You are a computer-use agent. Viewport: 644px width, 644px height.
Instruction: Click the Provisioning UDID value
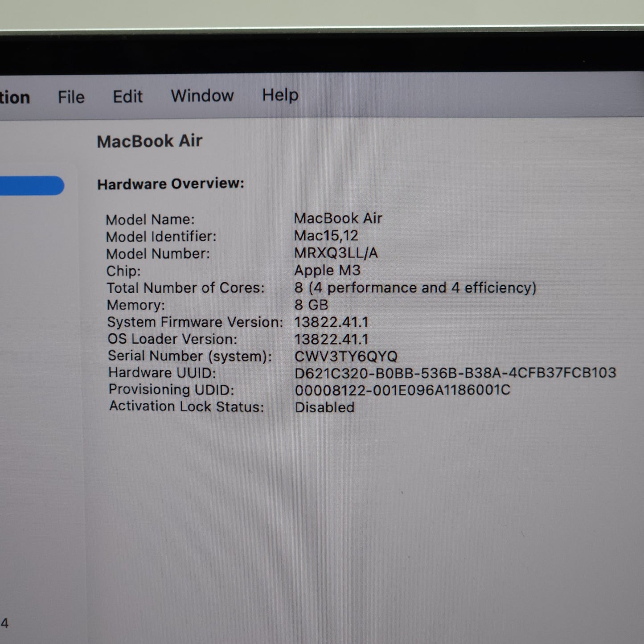(x=402, y=390)
